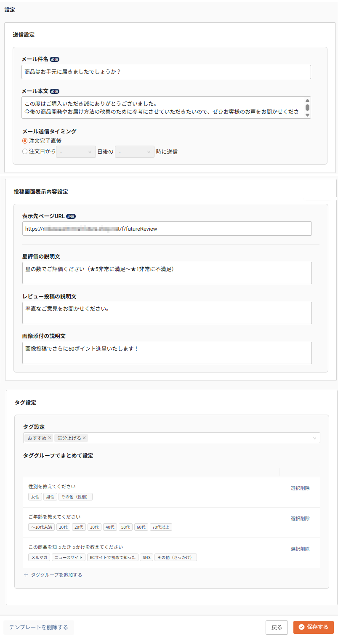Remove the おすすめ tag with its × icon
The width and height of the screenshot is (338, 644).
click(x=50, y=438)
